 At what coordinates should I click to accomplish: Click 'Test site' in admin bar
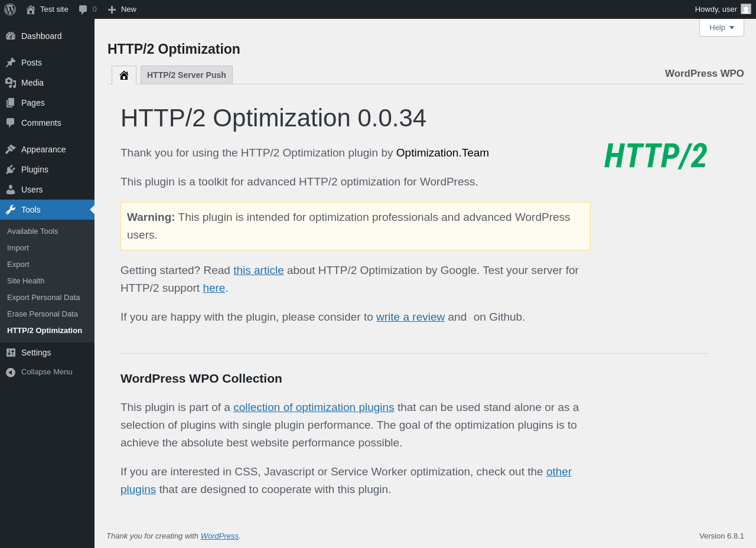click(x=54, y=9)
